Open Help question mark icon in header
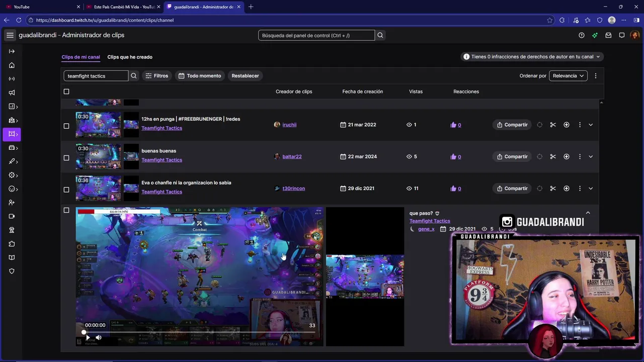Viewport: 644px width, 362px height. [582, 35]
